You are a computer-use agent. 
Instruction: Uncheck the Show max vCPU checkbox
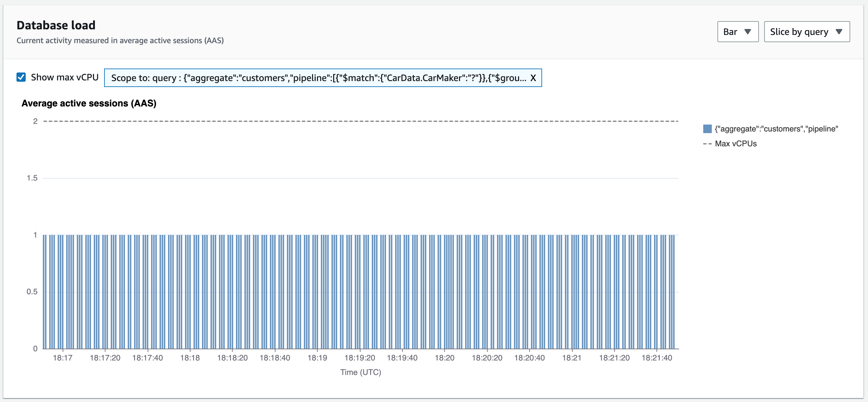(21, 77)
